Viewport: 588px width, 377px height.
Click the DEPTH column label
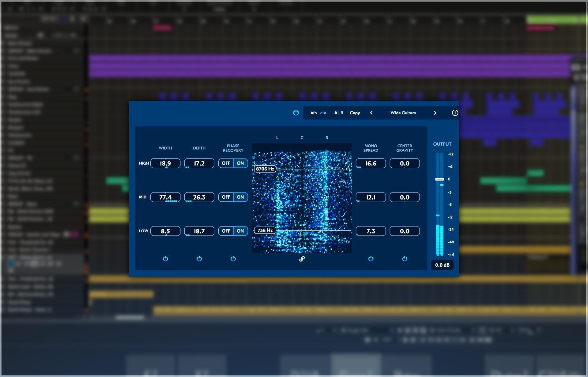point(199,148)
